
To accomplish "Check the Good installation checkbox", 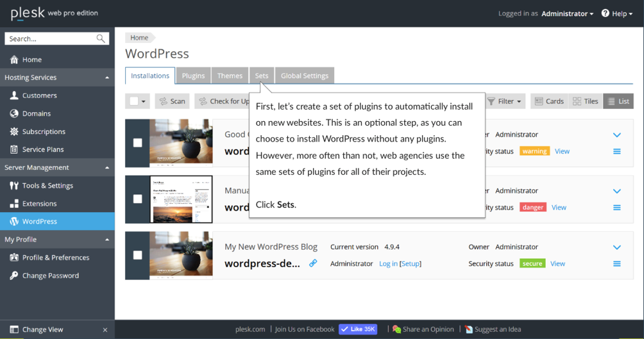I will 138,143.
